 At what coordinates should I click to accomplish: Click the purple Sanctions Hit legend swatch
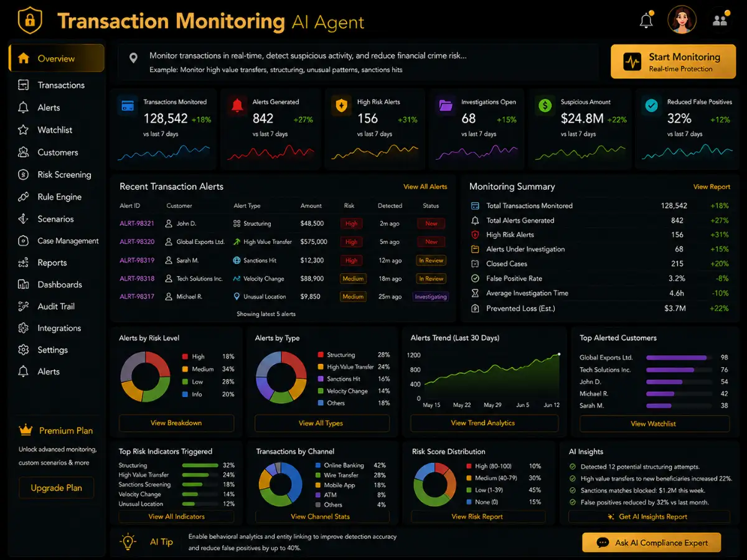(x=321, y=378)
